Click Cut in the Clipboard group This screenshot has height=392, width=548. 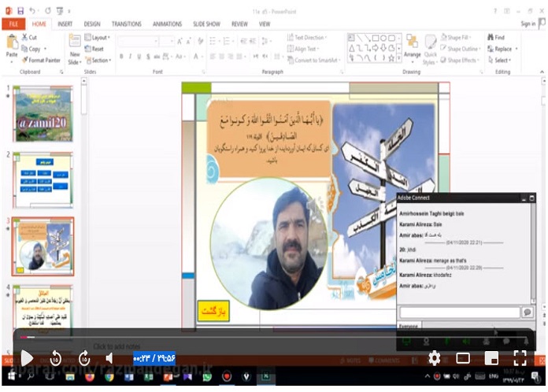click(x=29, y=37)
